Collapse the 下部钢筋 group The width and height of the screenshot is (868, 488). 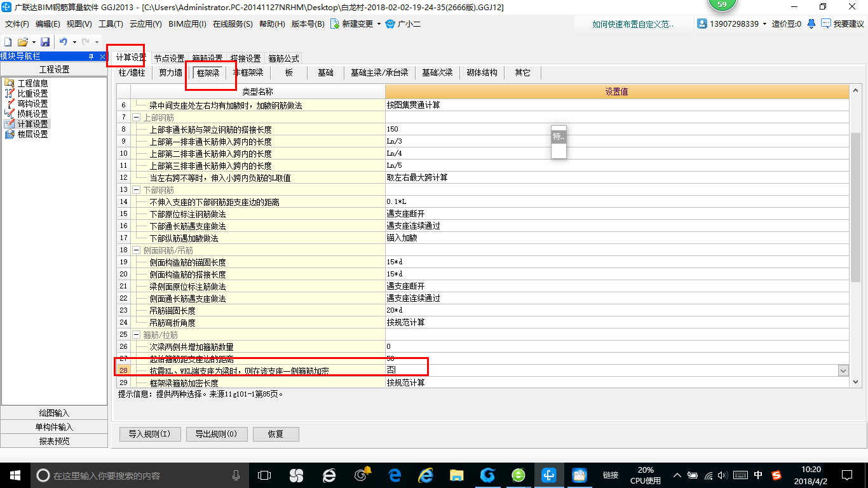136,190
